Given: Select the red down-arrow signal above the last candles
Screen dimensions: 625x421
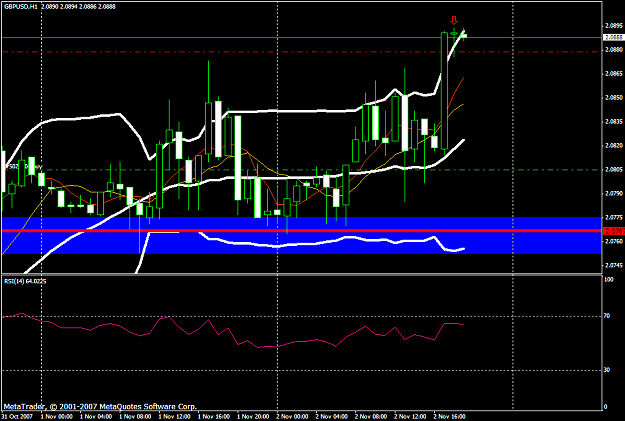Looking at the screenshot, I should pyautogui.click(x=454, y=20).
